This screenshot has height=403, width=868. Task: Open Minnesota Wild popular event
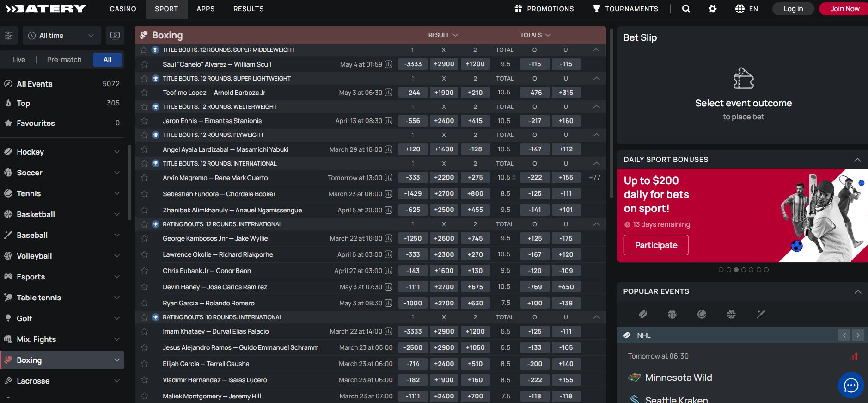pos(679,378)
